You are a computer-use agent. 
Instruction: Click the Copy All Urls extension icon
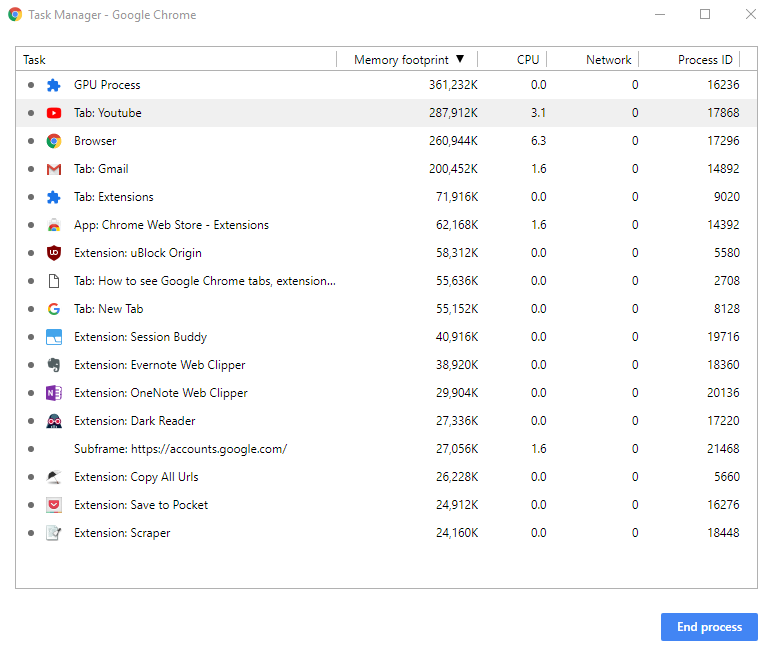pyautogui.click(x=54, y=477)
